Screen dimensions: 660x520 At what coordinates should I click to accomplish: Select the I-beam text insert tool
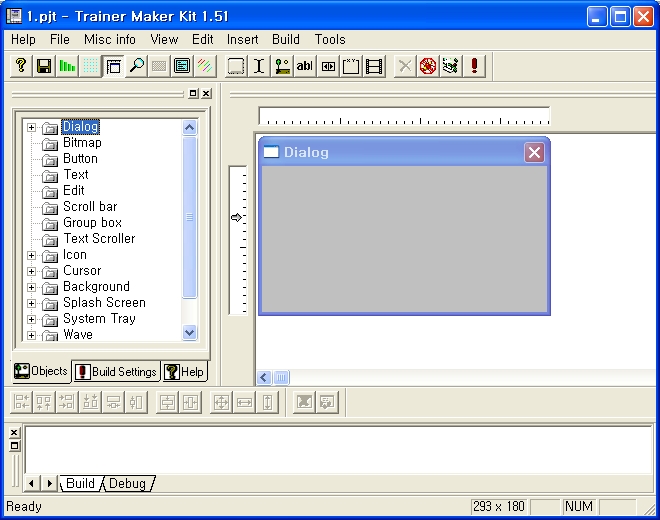click(259, 66)
